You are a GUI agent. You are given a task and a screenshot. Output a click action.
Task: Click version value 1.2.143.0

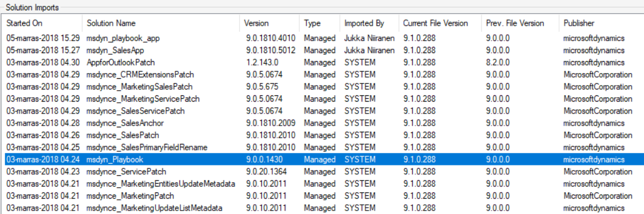(261, 63)
